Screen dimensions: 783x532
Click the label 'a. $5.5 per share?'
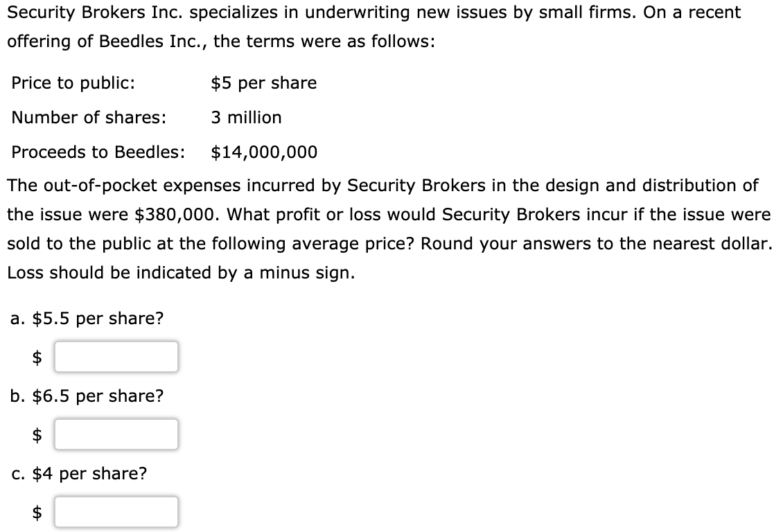[x=87, y=319]
